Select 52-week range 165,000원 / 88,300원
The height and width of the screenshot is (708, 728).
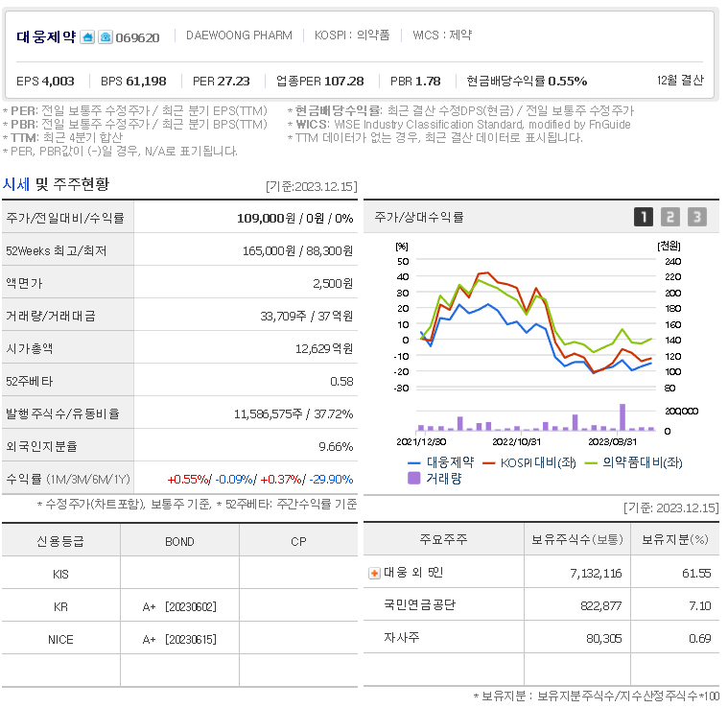click(x=297, y=251)
